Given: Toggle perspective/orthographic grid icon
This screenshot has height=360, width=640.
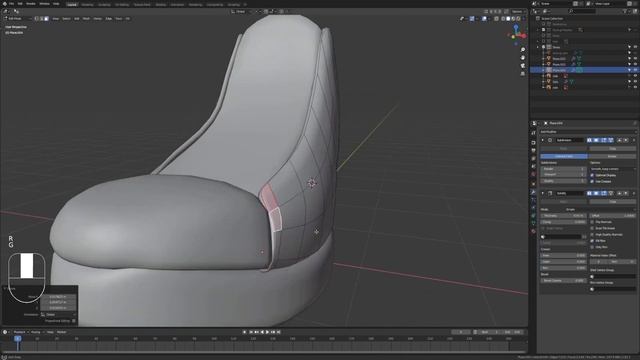Looking at the screenshot, I should [x=523, y=74].
